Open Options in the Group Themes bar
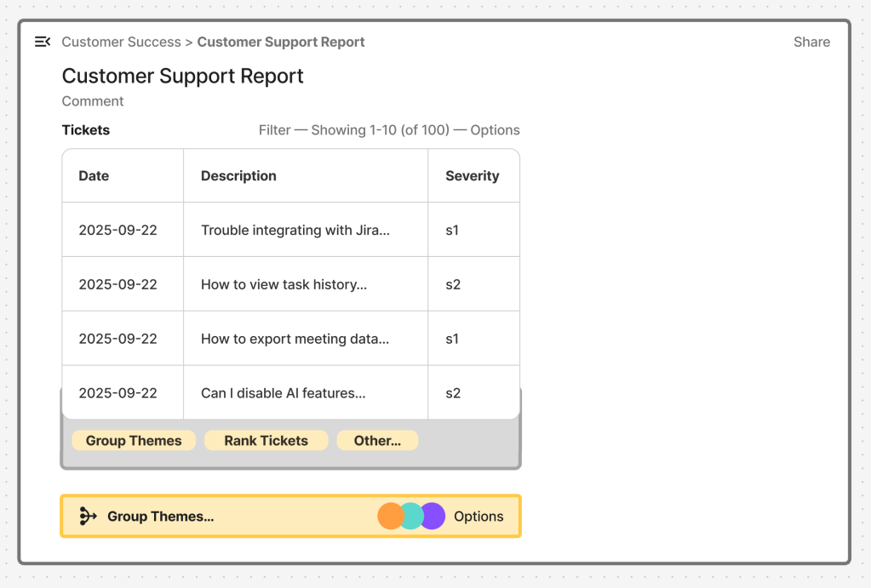The image size is (871, 588). pos(478,516)
